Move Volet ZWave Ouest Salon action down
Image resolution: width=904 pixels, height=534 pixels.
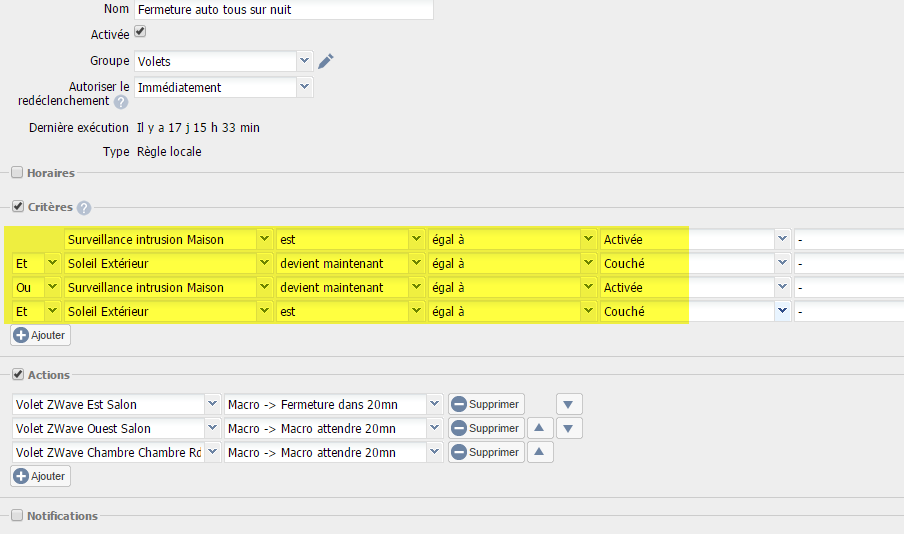coord(568,429)
